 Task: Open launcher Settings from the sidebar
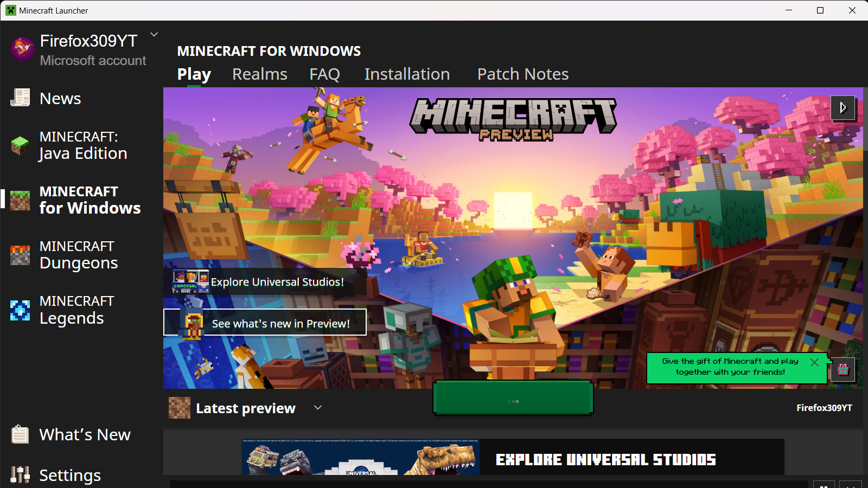pyautogui.click(x=56, y=475)
